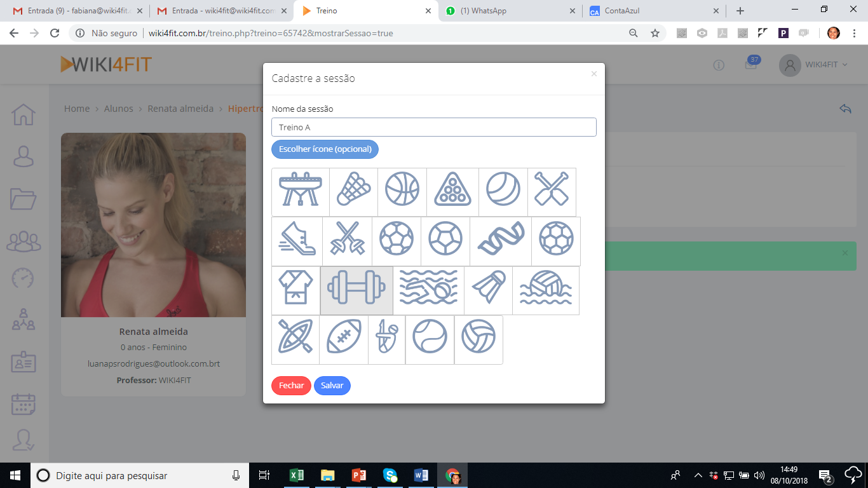Click the red Fechar button
Screen dimensions: 868x488
click(291, 386)
